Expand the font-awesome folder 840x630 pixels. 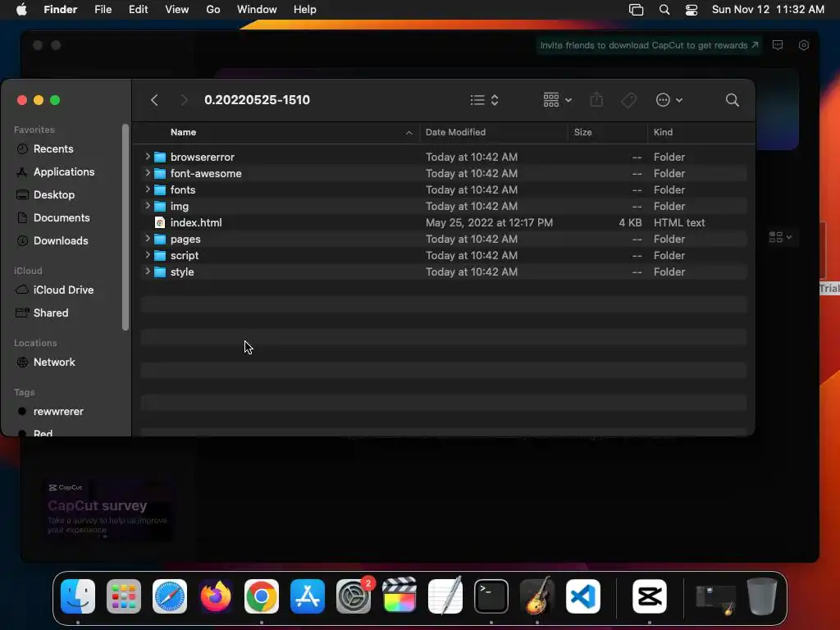tap(148, 173)
